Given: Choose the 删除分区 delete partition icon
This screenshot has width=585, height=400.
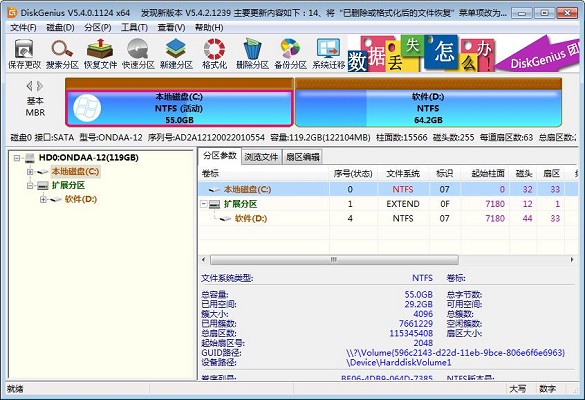Looking at the screenshot, I should coord(252,54).
